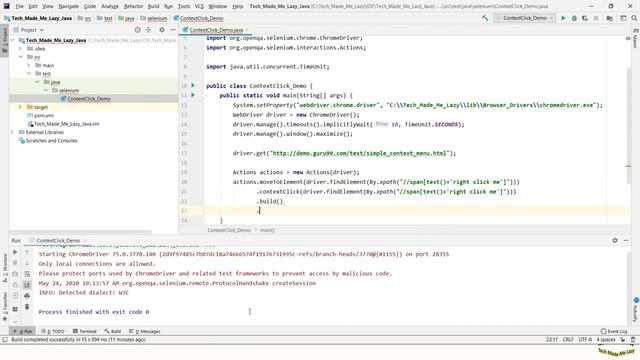
Task: Select Scratches and Consoles
Action: pos(51,140)
